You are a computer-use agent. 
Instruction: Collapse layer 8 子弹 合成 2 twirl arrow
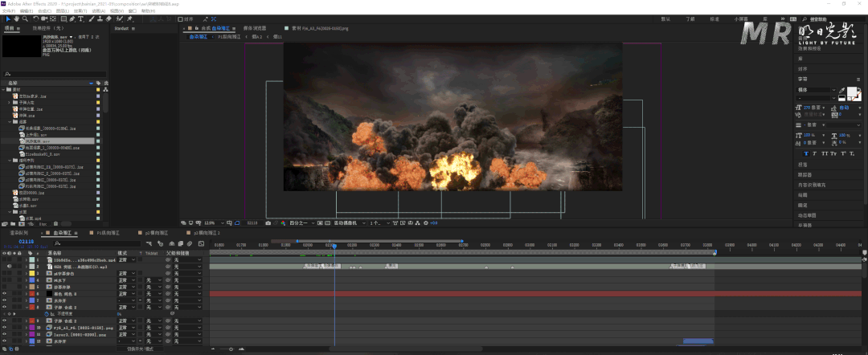point(27,307)
